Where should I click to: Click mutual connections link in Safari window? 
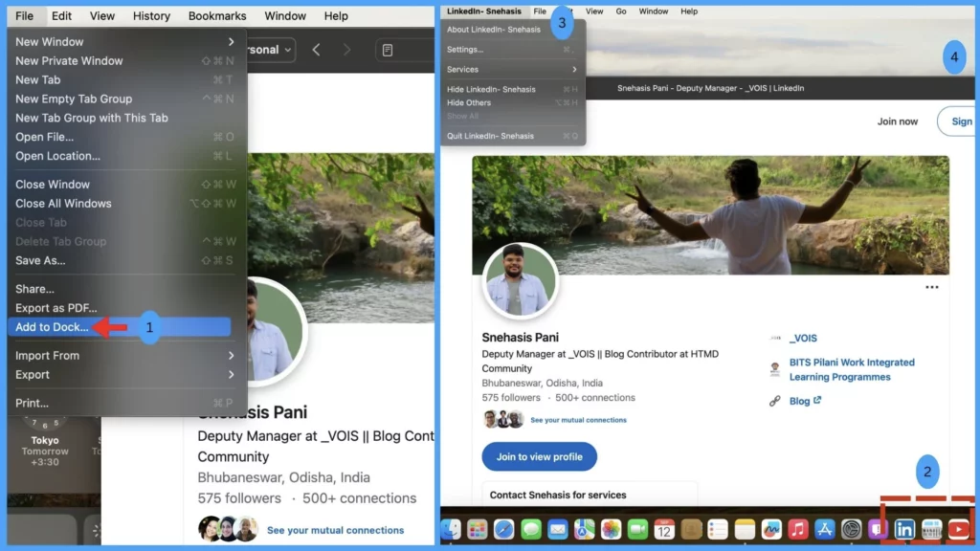tap(336, 530)
